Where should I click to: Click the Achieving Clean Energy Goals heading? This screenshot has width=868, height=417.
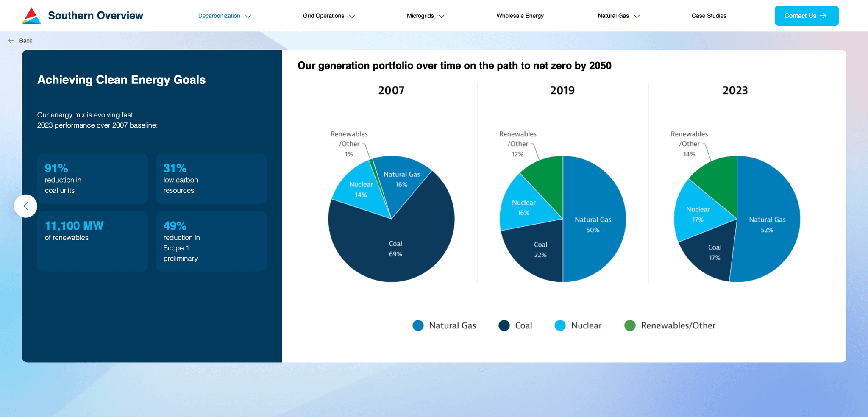(121, 80)
